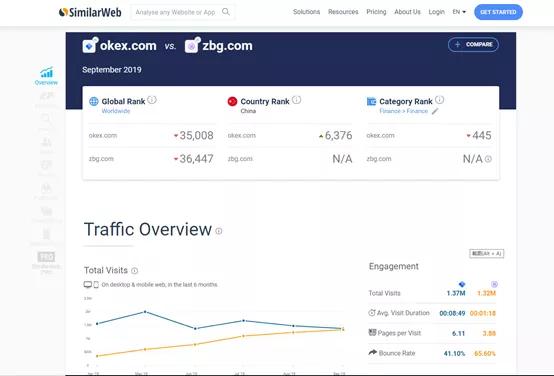This screenshot has width=554, height=376.
Task: Click info icon beside zbg.com category N/A
Action: click(x=488, y=159)
